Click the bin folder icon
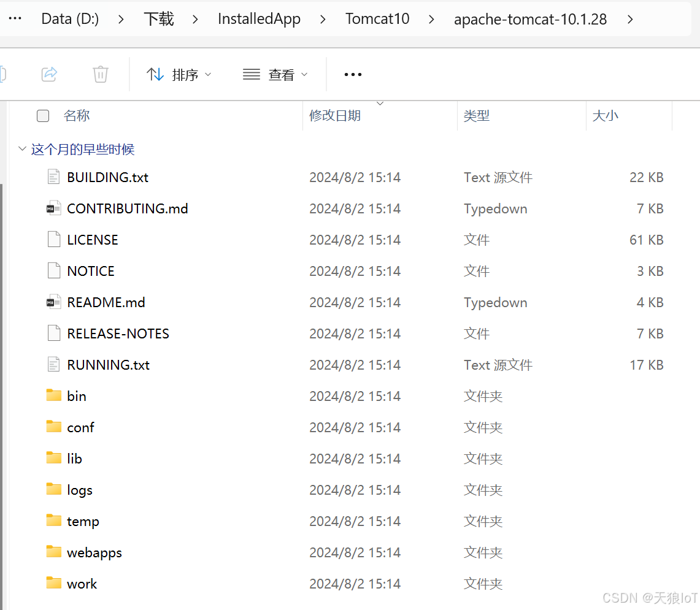Screen dimensions: 700x610 coord(53,395)
